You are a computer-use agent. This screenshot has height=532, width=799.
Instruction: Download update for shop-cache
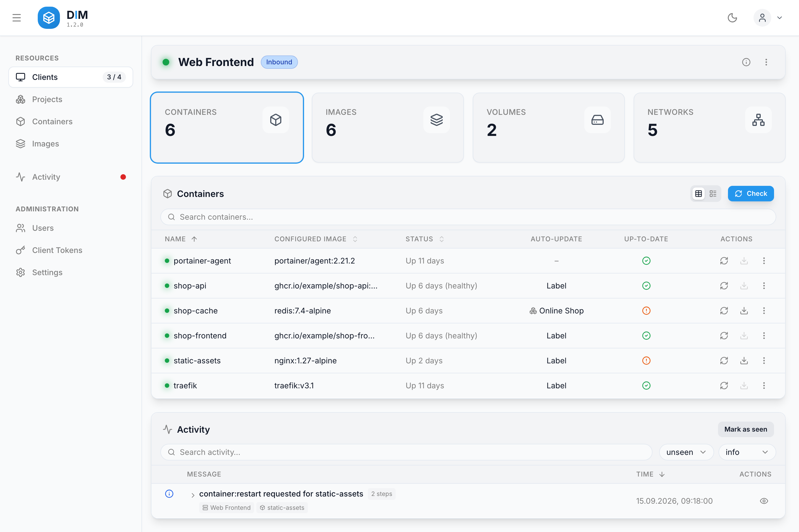744,310
